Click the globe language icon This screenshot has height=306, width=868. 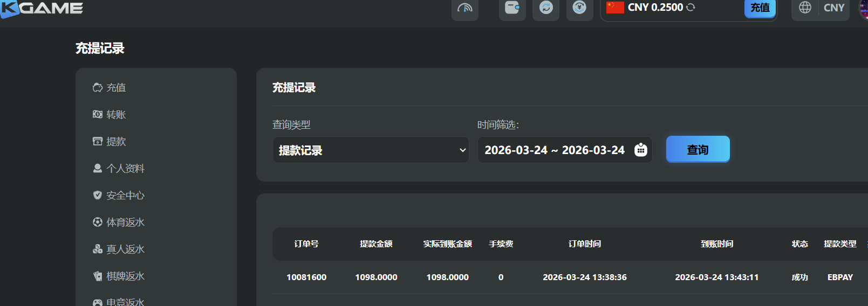(805, 8)
